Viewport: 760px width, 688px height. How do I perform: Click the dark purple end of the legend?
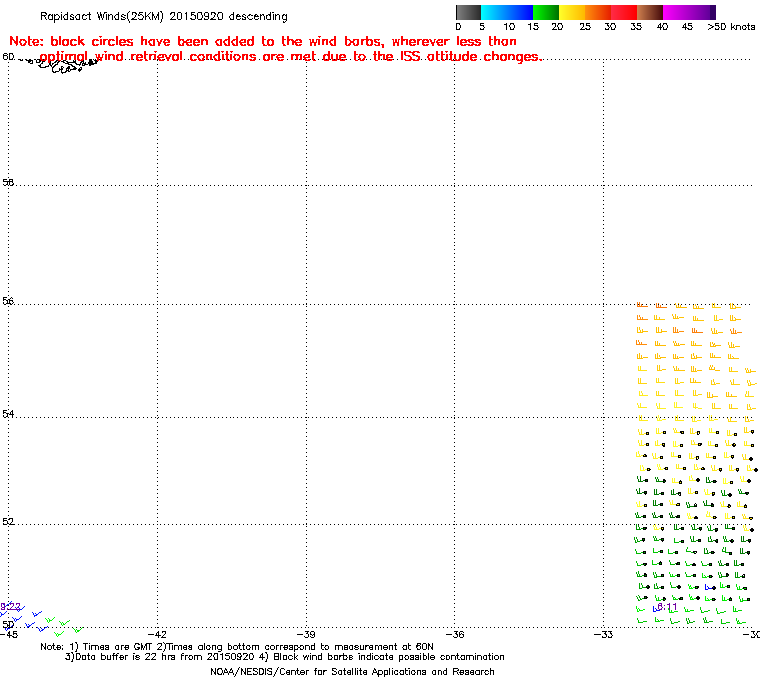[x=712, y=12]
